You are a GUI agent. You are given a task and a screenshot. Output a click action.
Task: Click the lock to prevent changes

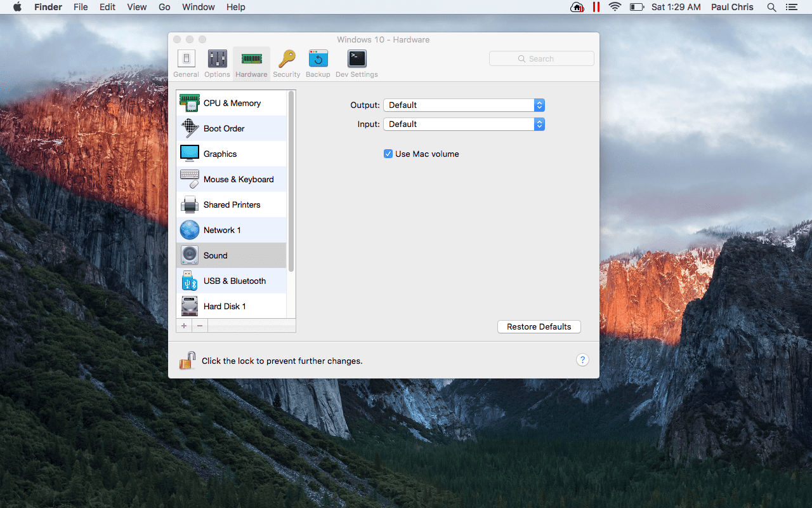(x=187, y=360)
